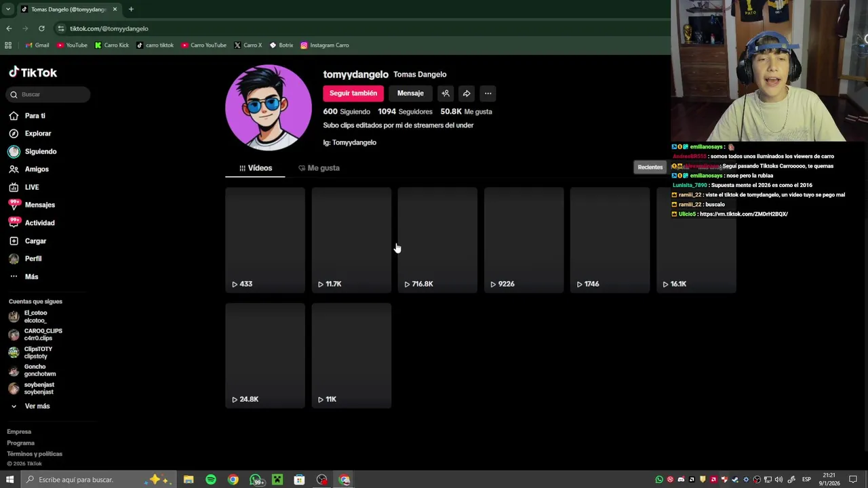
Task: Open a new browser tab
Action: coord(131,9)
